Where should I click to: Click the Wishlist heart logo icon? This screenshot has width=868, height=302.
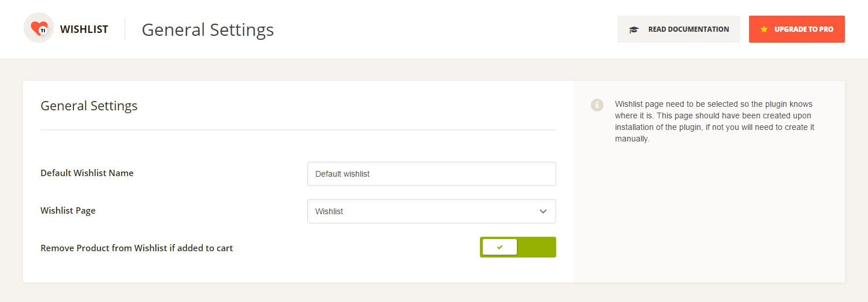(x=39, y=28)
